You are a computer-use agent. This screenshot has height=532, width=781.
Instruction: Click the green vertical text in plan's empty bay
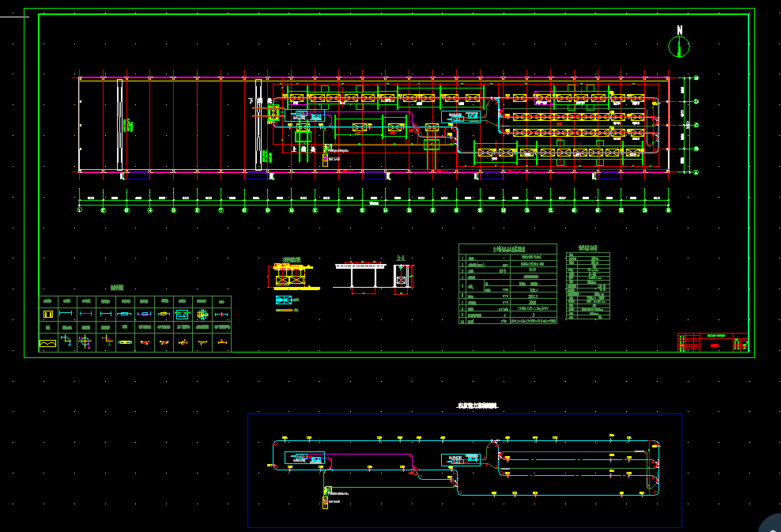[x=130, y=125]
